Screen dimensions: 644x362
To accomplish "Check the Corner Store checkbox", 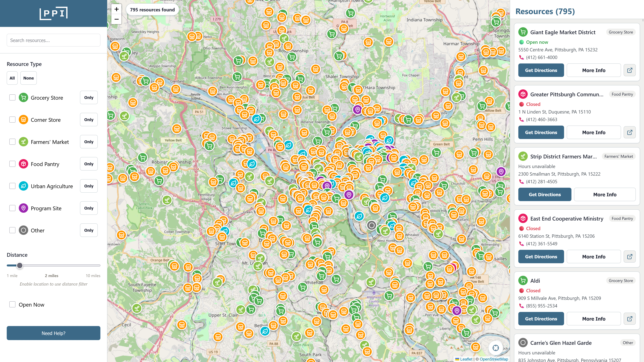I will [12, 119].
